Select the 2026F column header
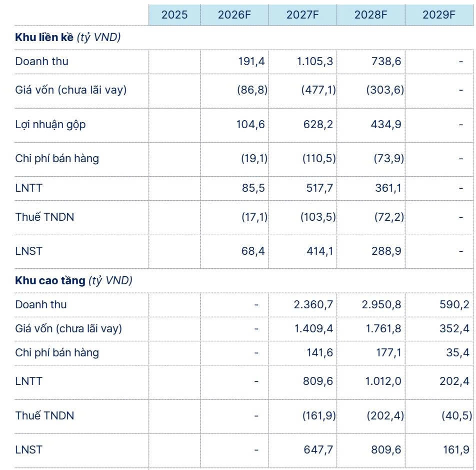This screenshot has width=476, height=470. click(234, 15)
